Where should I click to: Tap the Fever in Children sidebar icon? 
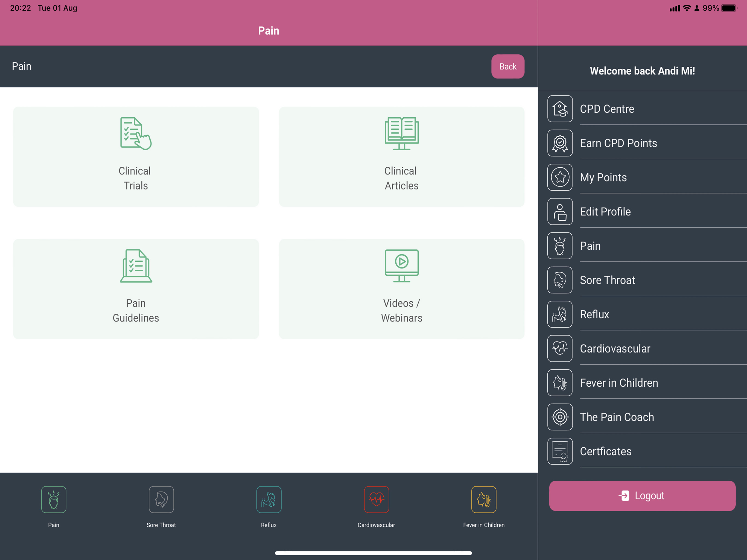pos(560,383)
